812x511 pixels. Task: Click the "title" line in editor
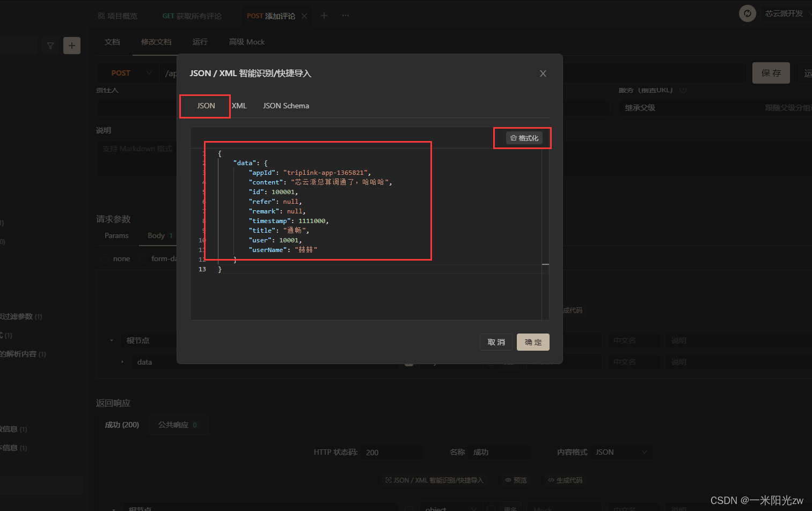point(279,231)
